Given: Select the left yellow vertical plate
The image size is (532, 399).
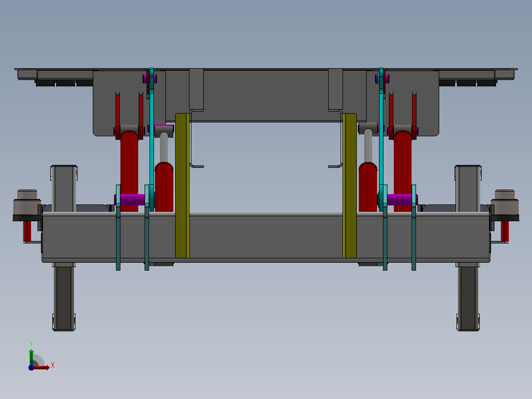Looking at the screenshot, I should (x=182, y=186).
